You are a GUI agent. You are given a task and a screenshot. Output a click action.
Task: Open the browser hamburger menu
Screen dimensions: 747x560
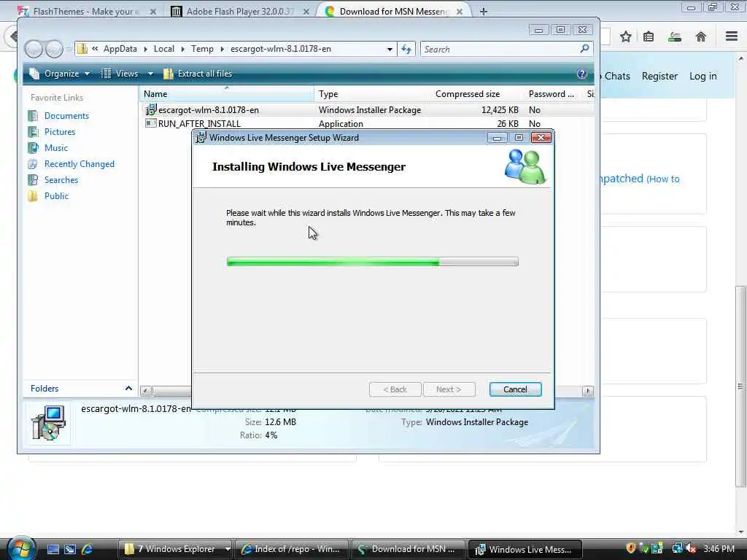point(731,36)
